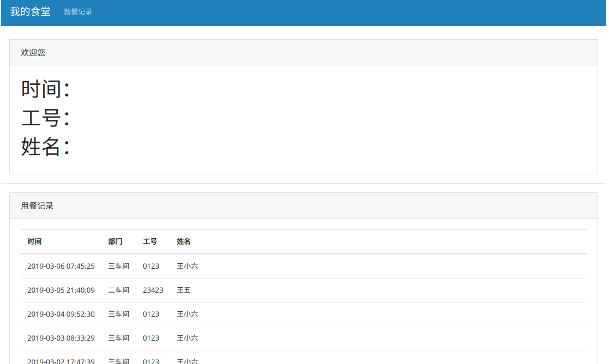Image resolution: width=609 pixels, height=364 pixels.
Task: Select the 2019-03-03 08:33:29 timestamp cell
Action: [x=61, y=338]
